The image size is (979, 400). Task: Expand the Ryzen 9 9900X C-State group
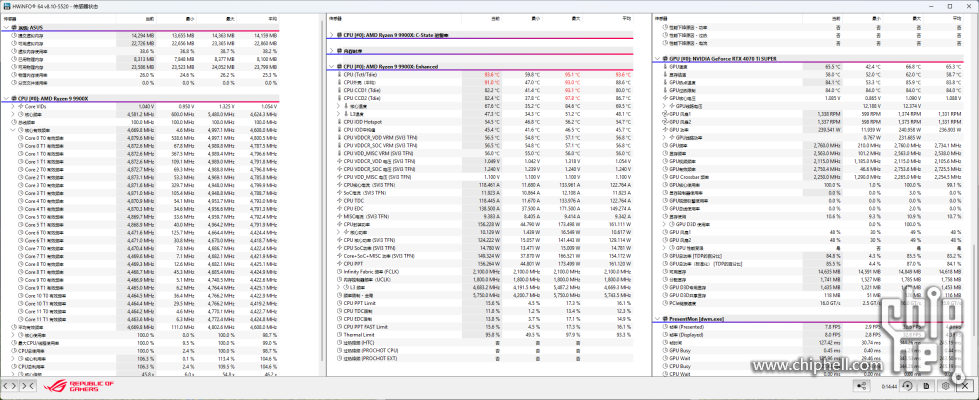click(x=331, y=35)
